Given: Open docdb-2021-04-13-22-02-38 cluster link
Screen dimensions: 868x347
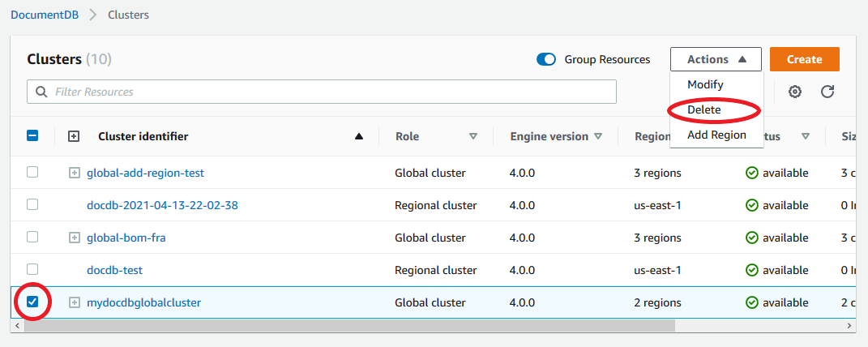Looking at the screenshot, I should coord(162,205).
